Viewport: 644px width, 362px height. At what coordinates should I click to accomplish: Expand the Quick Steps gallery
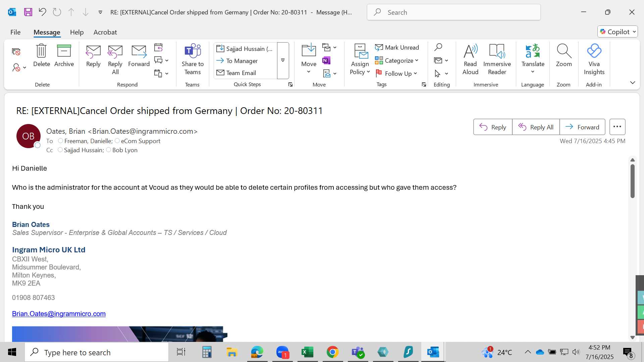point(283,61)
